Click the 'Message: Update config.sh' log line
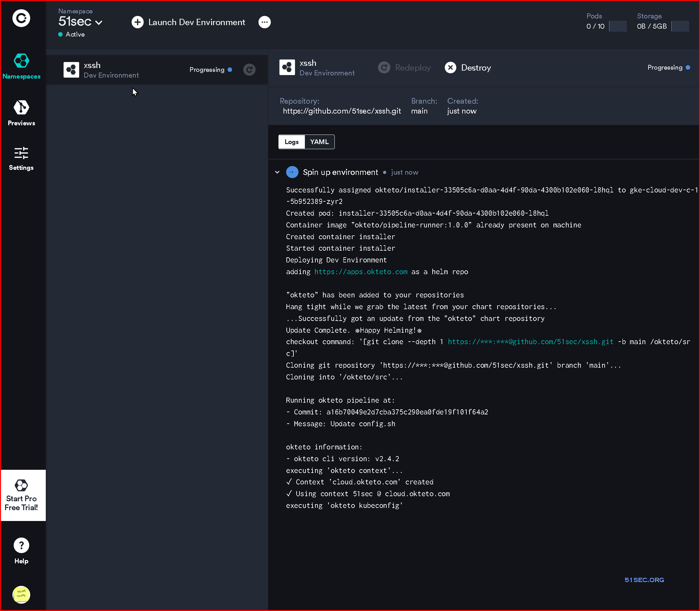 [340, 424]
